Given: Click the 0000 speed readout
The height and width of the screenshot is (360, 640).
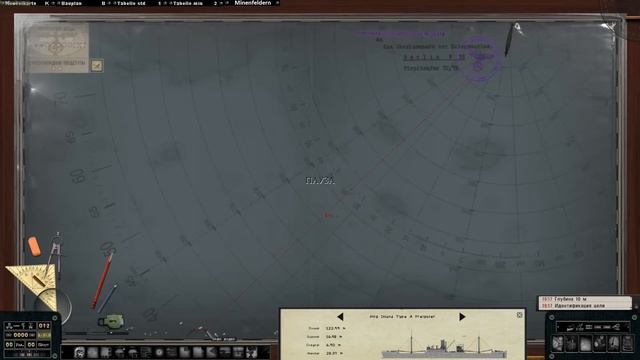Looking at the screenshot, I should point(20,335).
